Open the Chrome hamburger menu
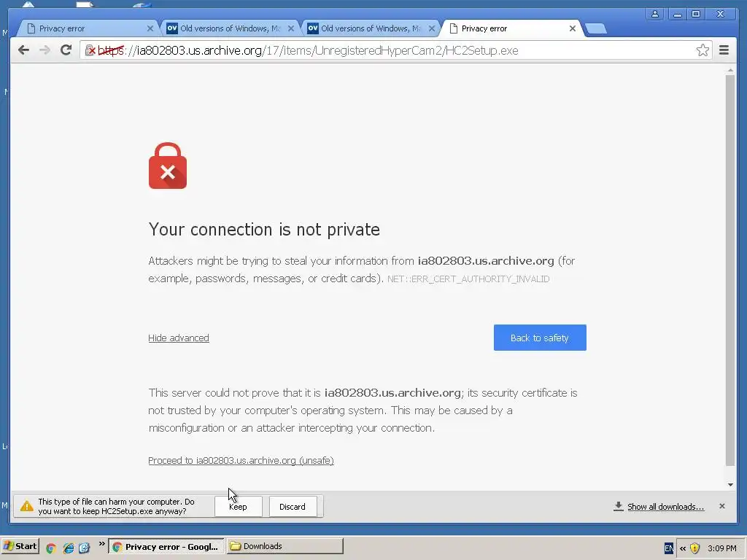 tap(724, 50)
